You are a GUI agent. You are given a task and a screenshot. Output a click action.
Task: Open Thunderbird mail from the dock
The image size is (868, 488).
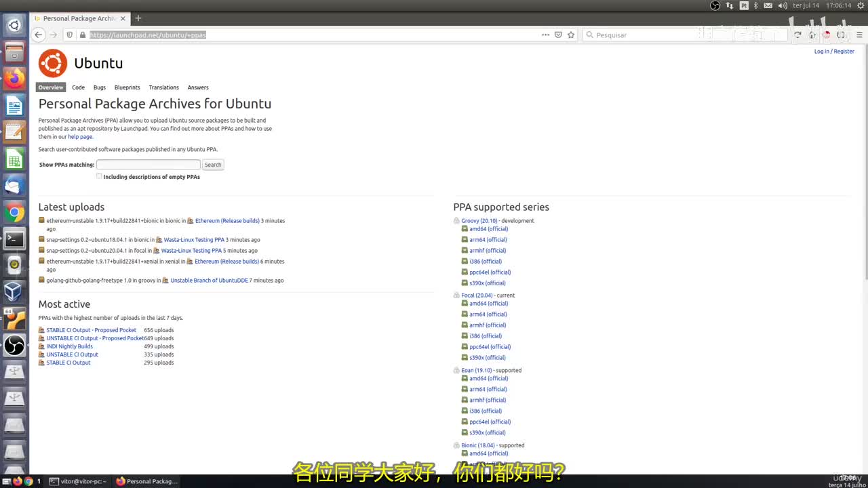14,185
